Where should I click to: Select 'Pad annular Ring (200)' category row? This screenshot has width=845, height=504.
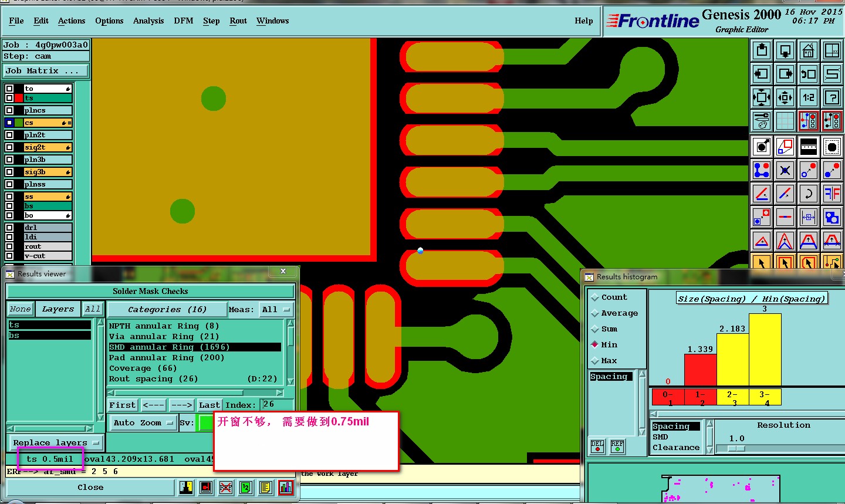pyautogui.click(x=195, y=357)
